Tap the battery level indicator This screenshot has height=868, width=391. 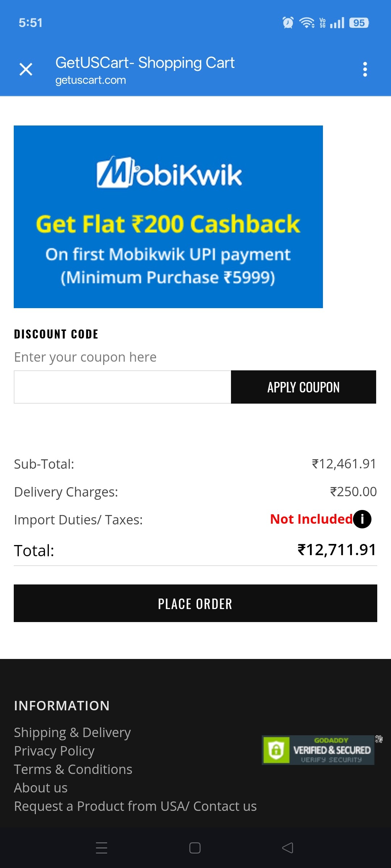(359, 23)
